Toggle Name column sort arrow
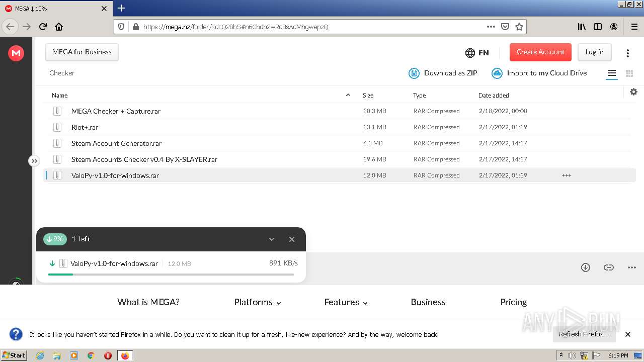The width and height of the screenshot is (644, 362). click(348, 95)
